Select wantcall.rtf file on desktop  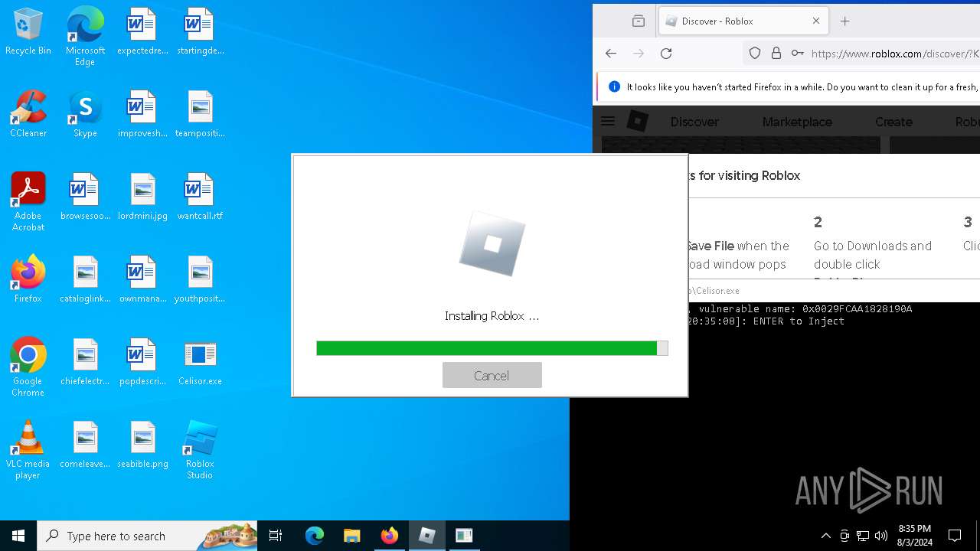pyautogui.click(x=200, y=197)
